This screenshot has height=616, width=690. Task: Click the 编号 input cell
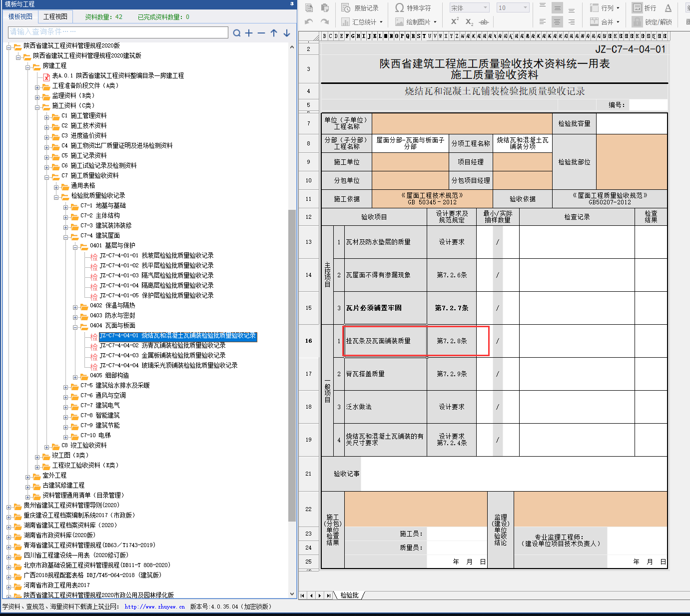pyautogui.click(x=648, y=105)
